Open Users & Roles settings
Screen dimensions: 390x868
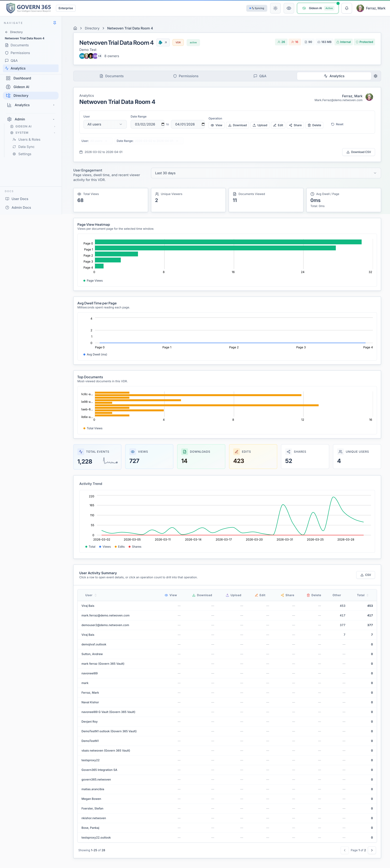click(x=29, y=139)
